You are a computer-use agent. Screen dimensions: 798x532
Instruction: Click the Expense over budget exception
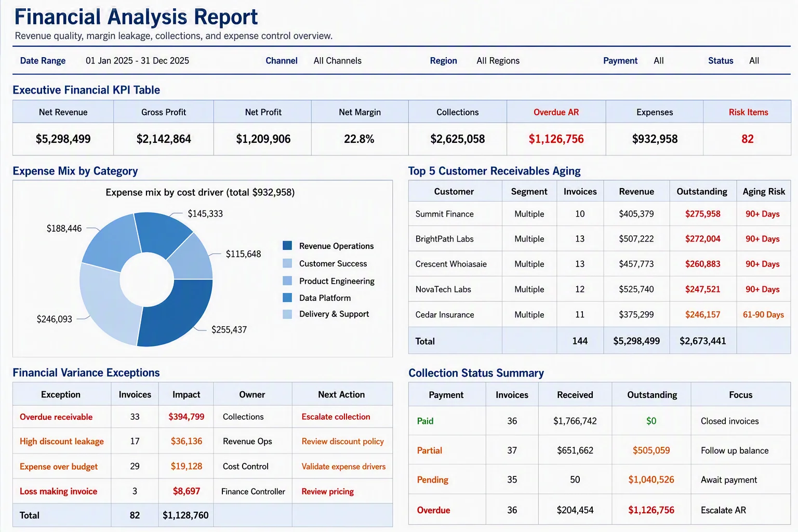[x=59, y=467]
